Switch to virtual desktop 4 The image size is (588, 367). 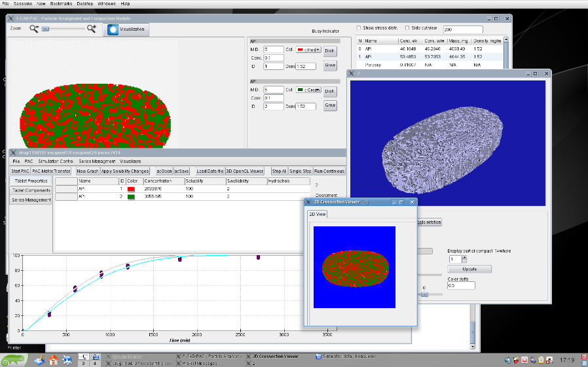[x=95, y=363]
